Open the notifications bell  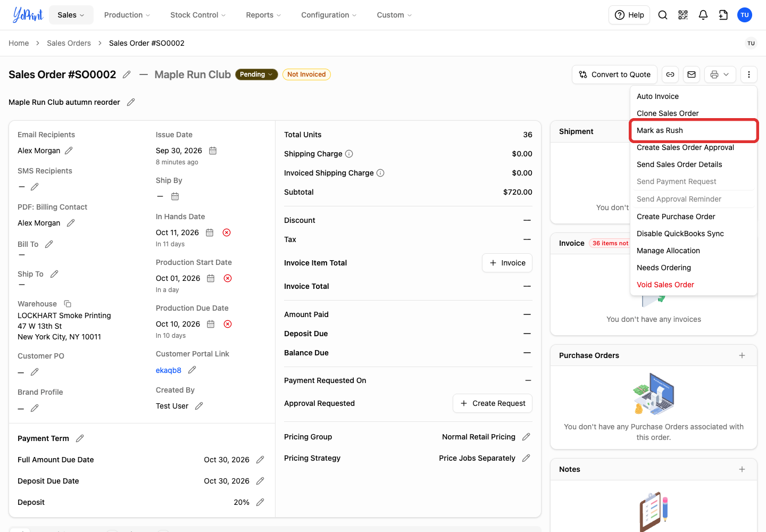point(703,15)
